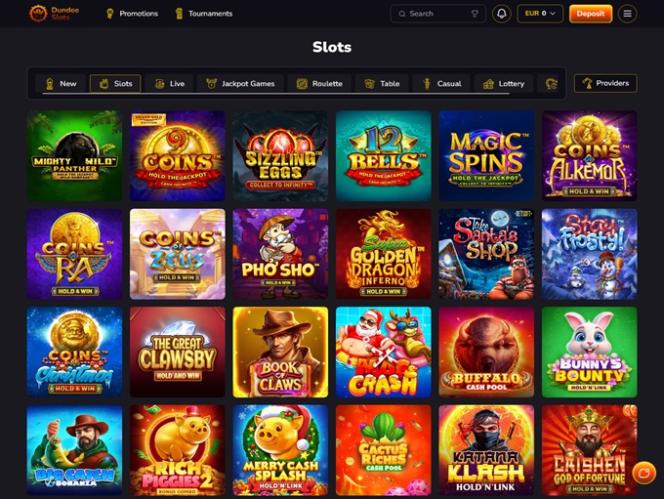
Task: Click the category bar horizontal scrollbar
Action: (276, 94)
